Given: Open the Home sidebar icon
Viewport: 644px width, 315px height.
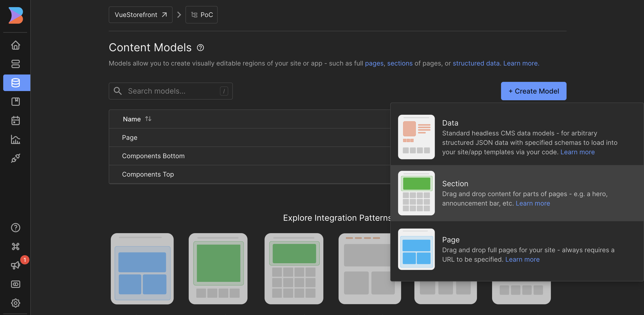Looking at the screenshot, I should click(15, 45).
